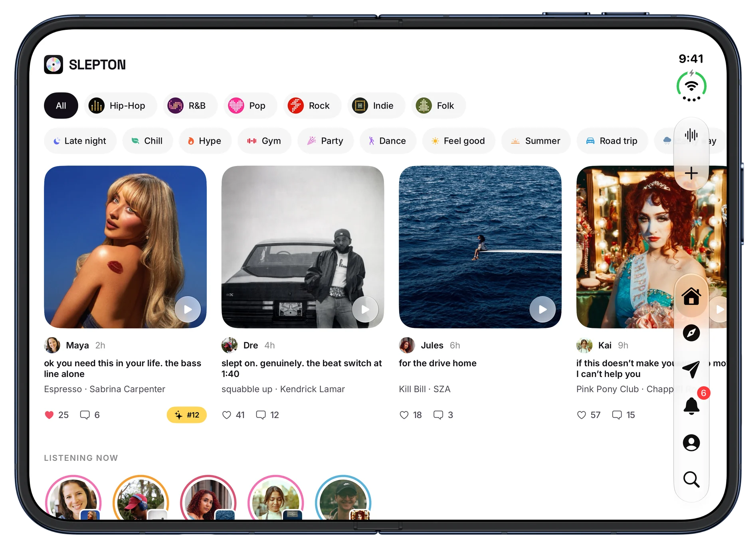This screenshot has height=549, width=756.
Task: Play Dre's squabble up post
Action: [365, 309]
